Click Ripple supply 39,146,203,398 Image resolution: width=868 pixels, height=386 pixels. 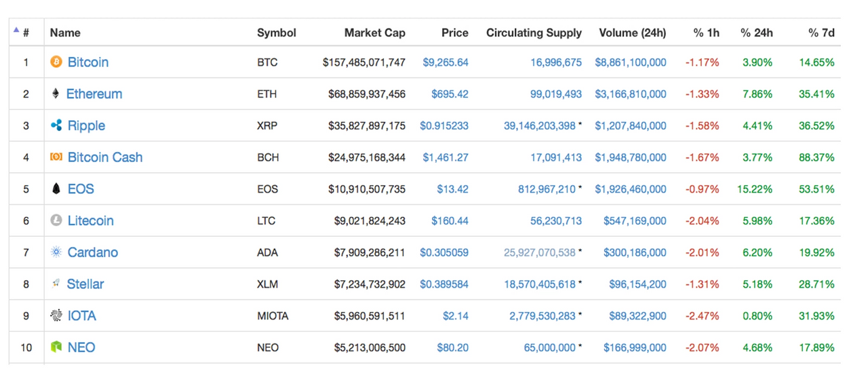[x=540, y=126]
